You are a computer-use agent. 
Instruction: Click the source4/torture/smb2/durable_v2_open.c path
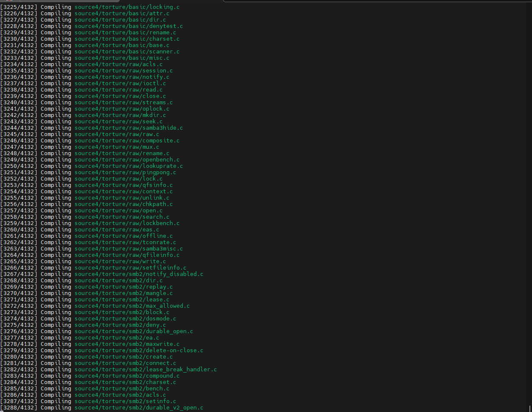[139, 408]
